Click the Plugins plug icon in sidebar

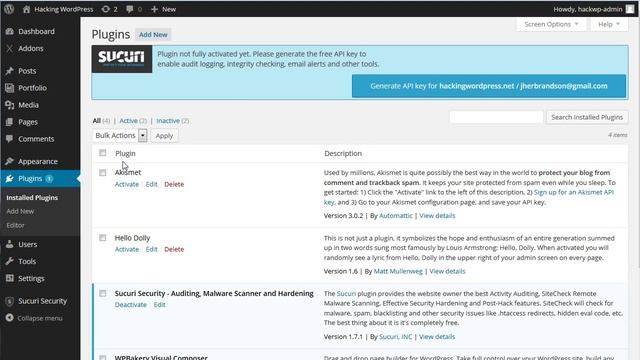[9, 178]
